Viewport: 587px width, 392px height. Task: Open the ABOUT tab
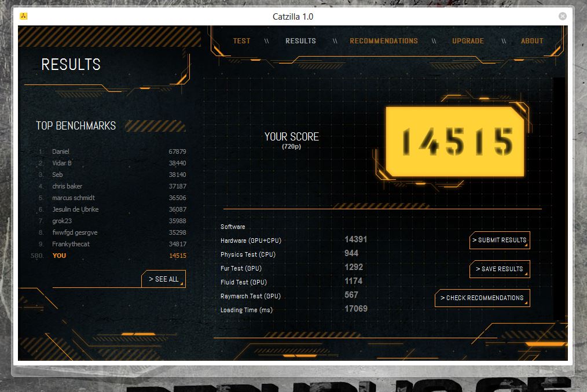532,41
